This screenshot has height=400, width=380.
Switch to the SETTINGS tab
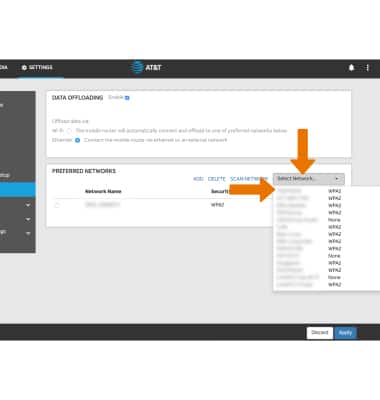(x=37, y=68)
